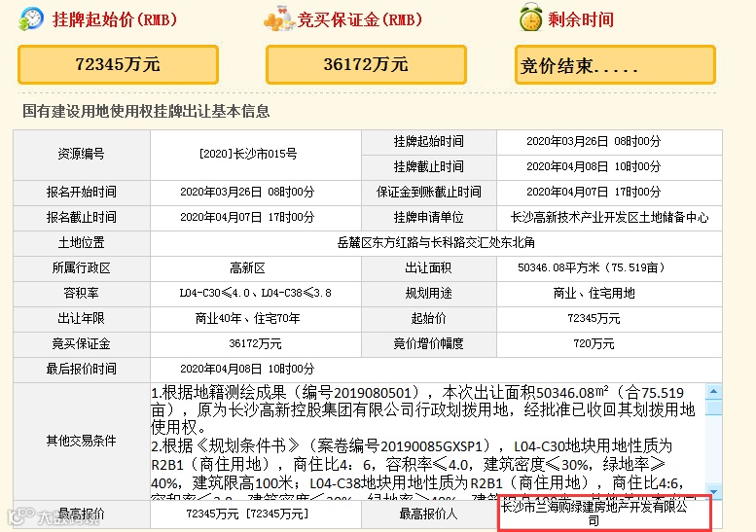756x532 pixels.
Task: Click the 72345万元 starting price box
Action: 118,64
